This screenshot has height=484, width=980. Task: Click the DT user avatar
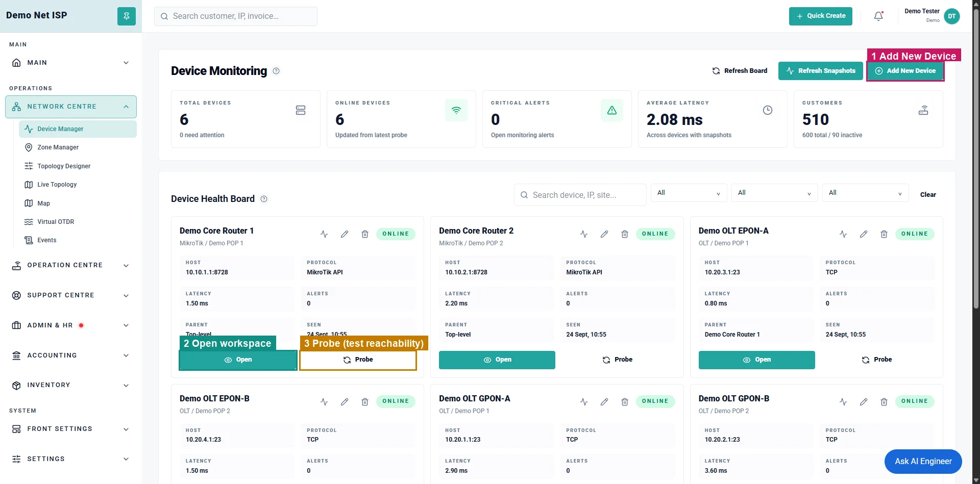952,16
